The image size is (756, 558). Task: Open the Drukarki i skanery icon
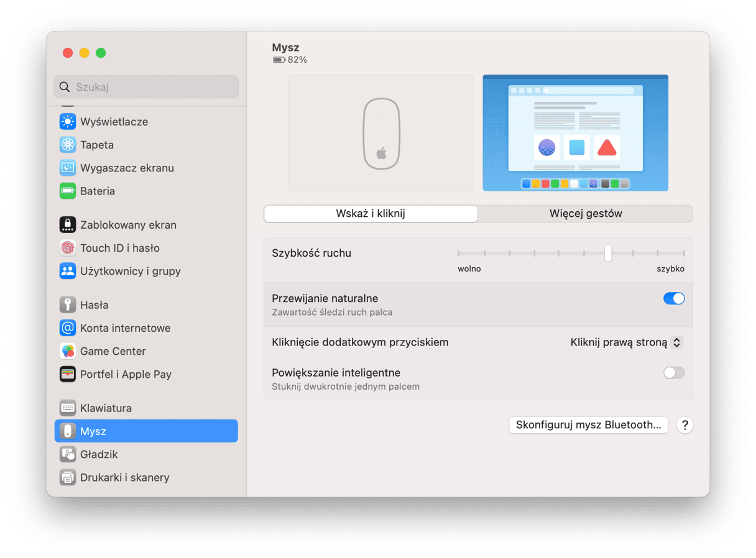tap(67, 477)
